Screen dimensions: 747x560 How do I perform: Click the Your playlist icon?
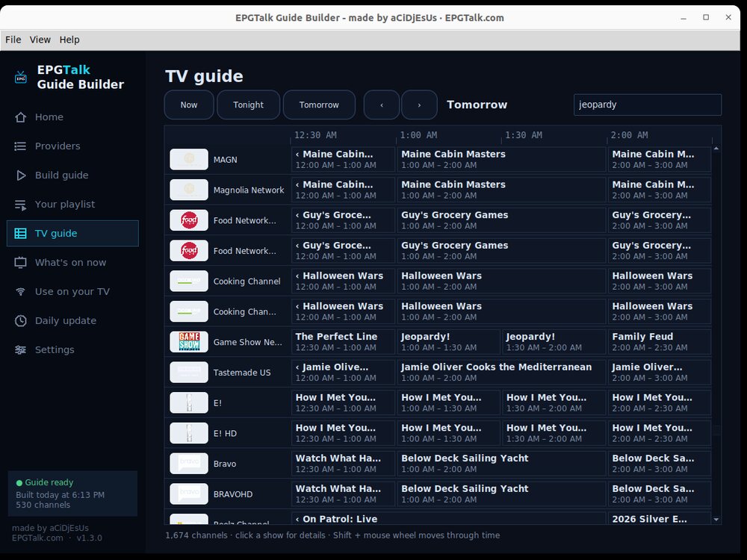pos(20,205)
